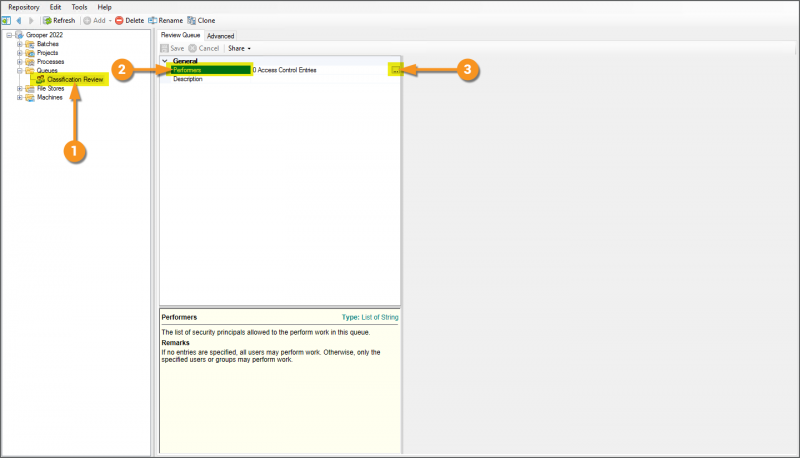Select the Machines tree node
The width and height of the screenshot is (800, 458).
pos(49,97)
